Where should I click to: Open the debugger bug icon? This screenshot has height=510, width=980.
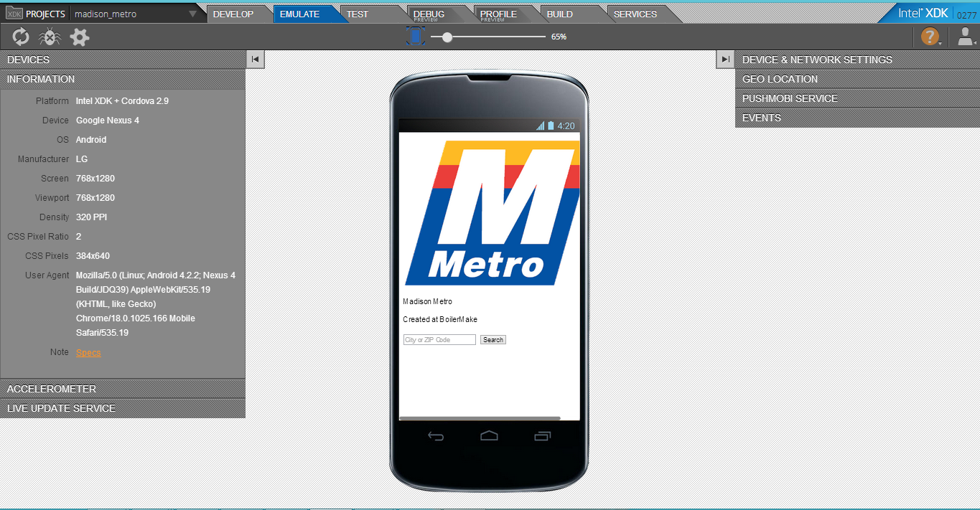pos(50,37)
